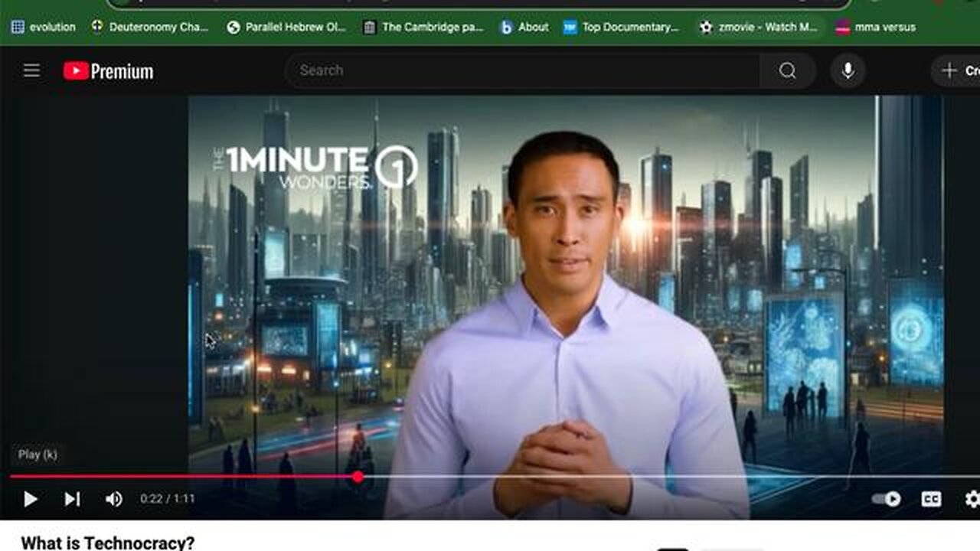Open the zmovie - Watch M... bookmark
Image resolution: width=980 pixels, height=551 pixels.
pos(758,27)
